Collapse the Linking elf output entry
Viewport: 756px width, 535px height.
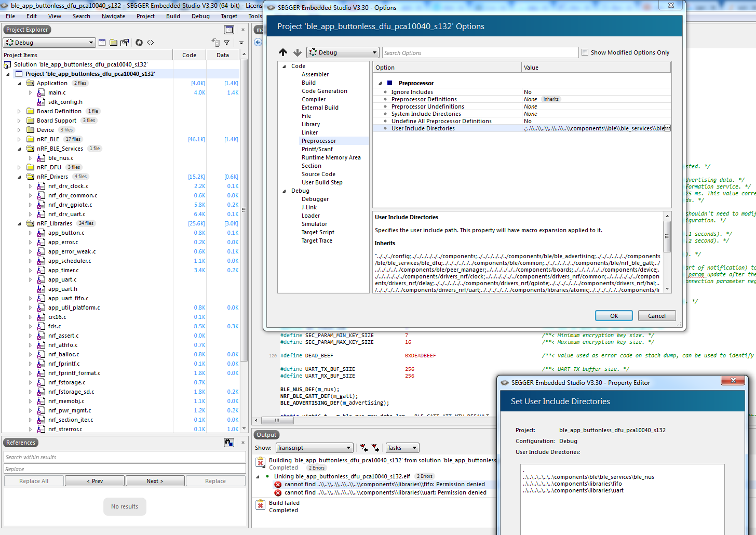(258, 476)
